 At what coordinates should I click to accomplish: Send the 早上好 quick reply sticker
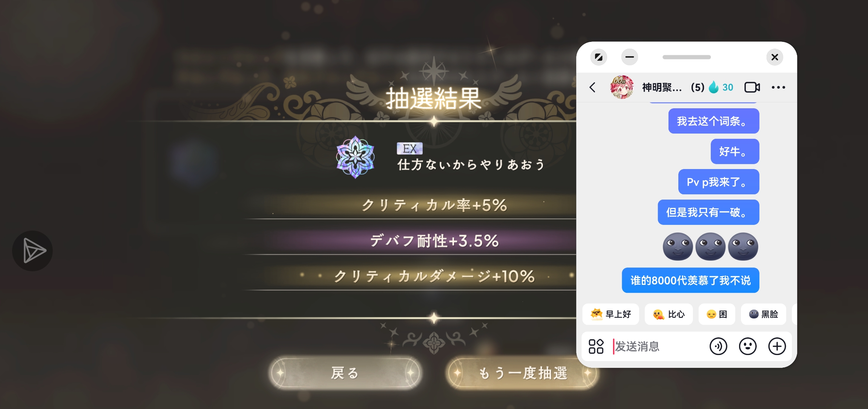pos(610,314)
